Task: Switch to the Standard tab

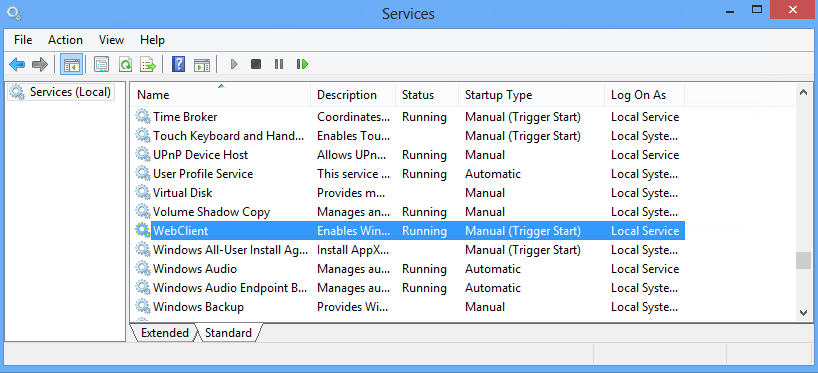Action: pos(228,333)
